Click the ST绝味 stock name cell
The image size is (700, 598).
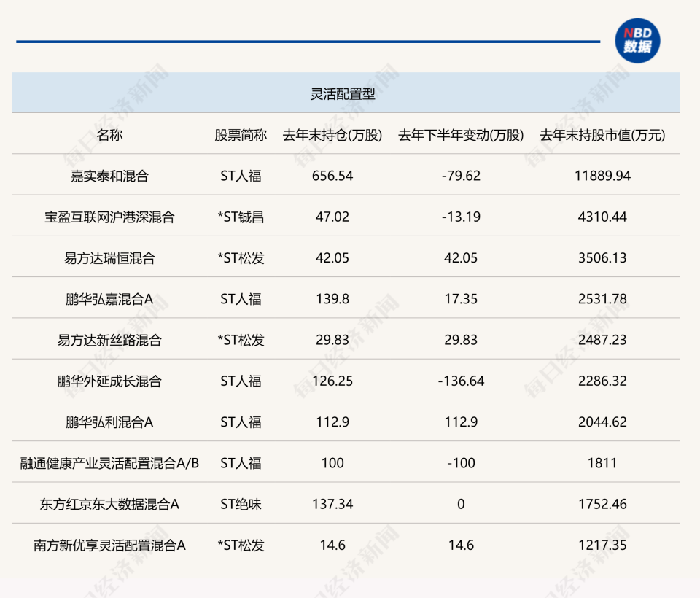coord(241,505)
